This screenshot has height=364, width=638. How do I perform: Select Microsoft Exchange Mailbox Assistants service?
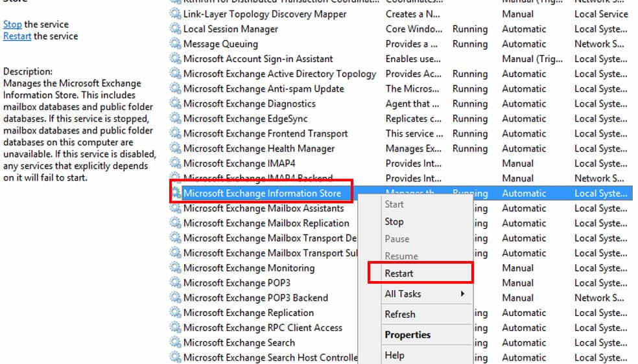pyautogui.click(x=264, y=208)
